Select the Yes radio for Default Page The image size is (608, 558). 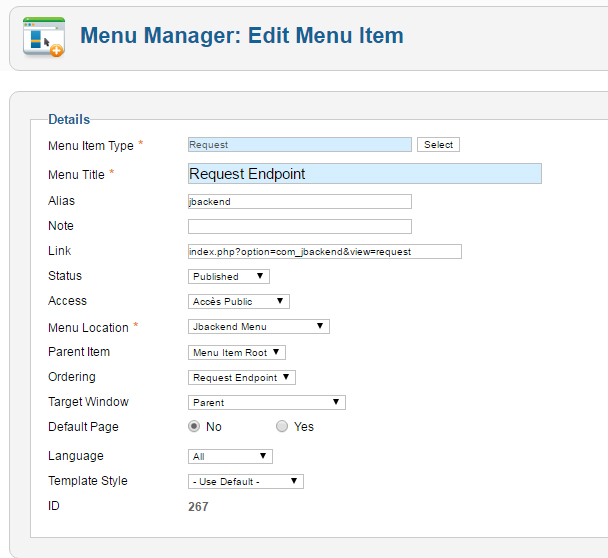pos(282,426)
